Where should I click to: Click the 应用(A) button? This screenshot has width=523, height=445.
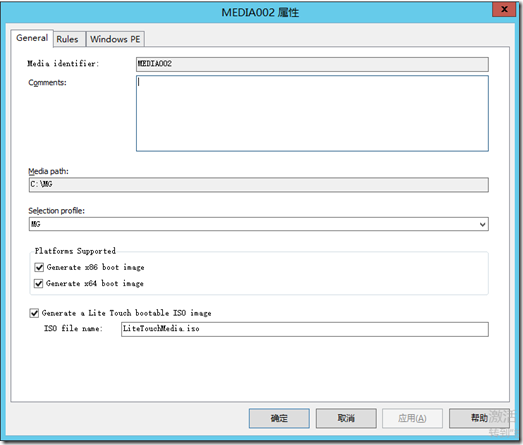click(412, 418)
